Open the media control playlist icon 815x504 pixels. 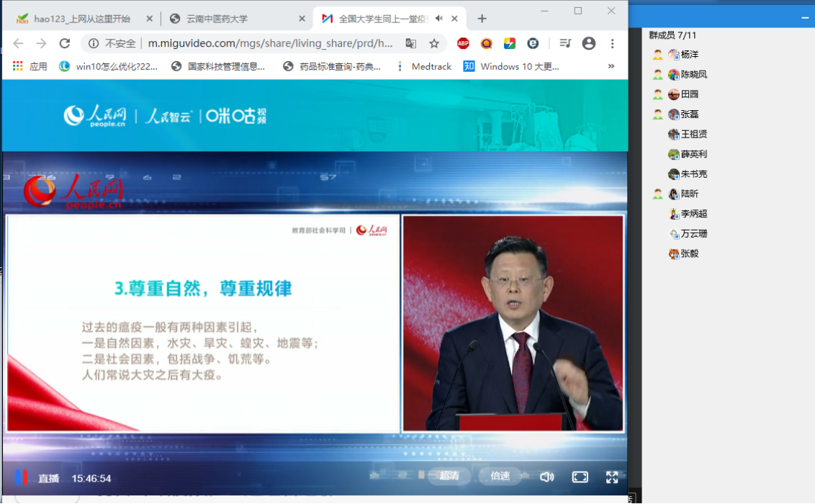point(565,43)
